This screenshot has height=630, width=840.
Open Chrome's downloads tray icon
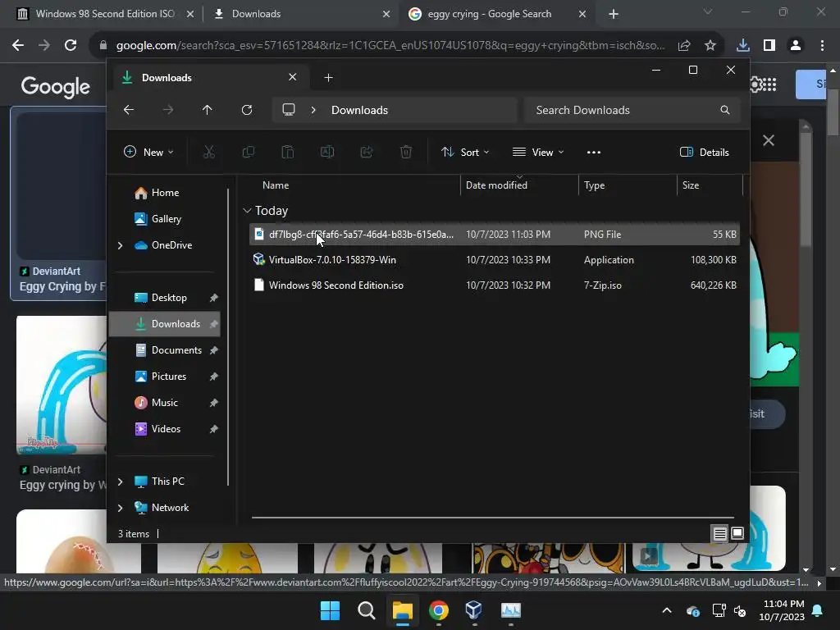click(743, 46)
